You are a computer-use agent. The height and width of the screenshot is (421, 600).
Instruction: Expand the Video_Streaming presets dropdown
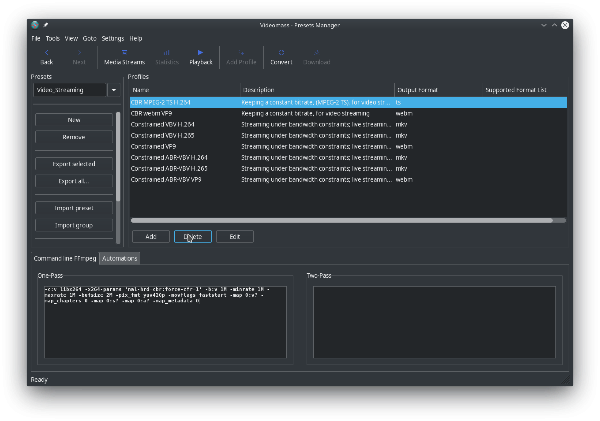(113, 89)
